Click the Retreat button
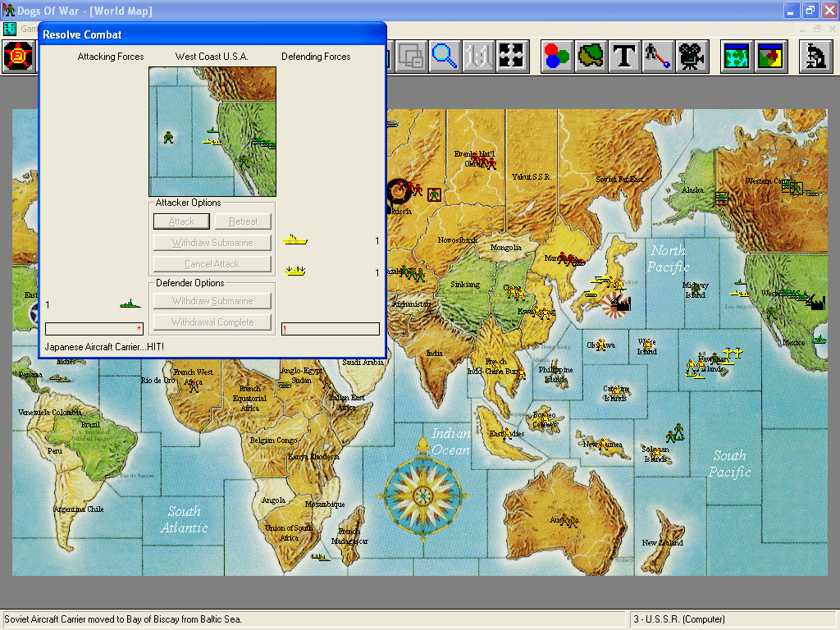The width and height of the screenshot is (840, 630). (x=243, y=221)
